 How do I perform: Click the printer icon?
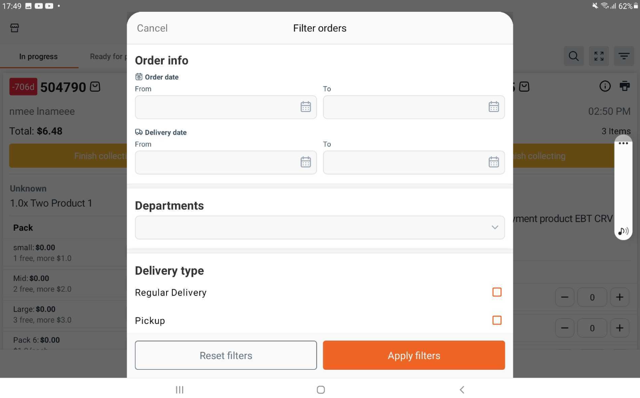tap(624, 86)
